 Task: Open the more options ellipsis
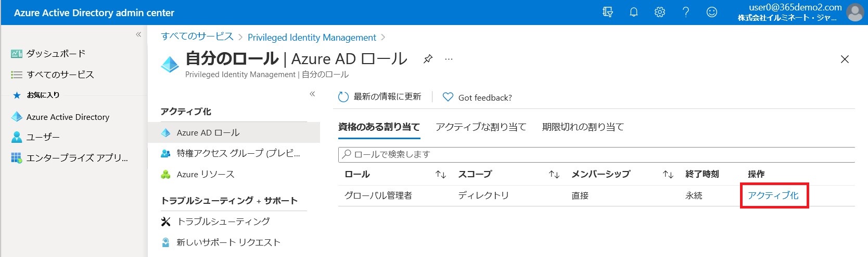(x=449, y=59)
